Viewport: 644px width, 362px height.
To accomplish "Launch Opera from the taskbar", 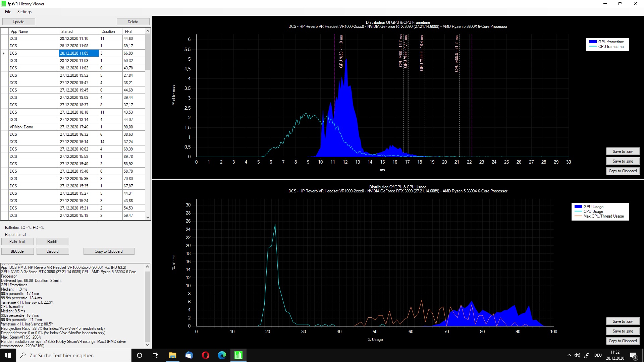I will [205, 355].
